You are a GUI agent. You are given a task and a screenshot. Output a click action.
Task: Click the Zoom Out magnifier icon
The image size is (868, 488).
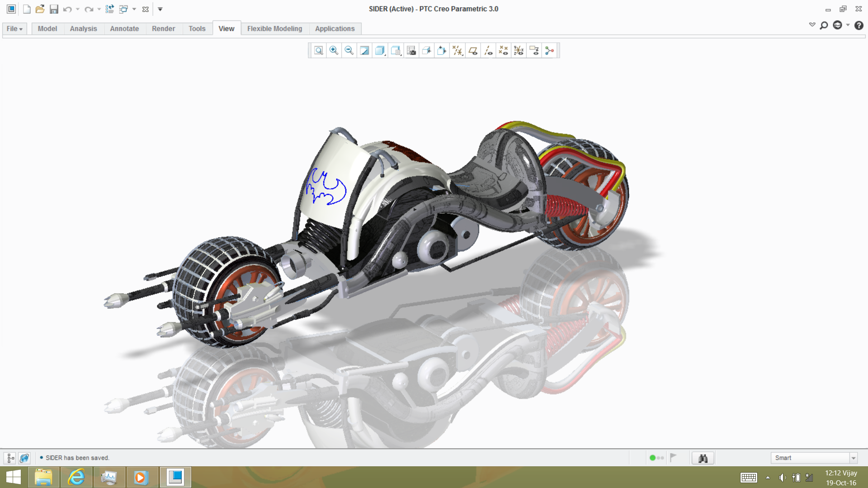pos(349,51)
